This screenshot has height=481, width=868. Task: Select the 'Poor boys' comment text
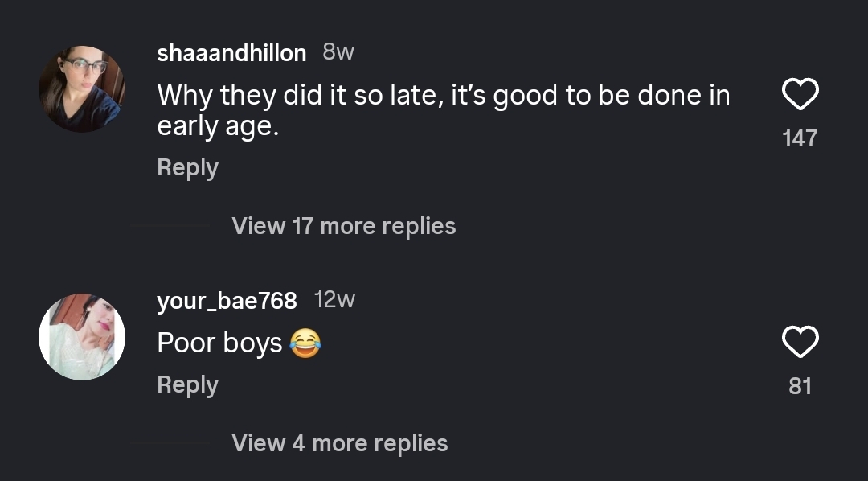pyautogui.click(x=219, y=343)
